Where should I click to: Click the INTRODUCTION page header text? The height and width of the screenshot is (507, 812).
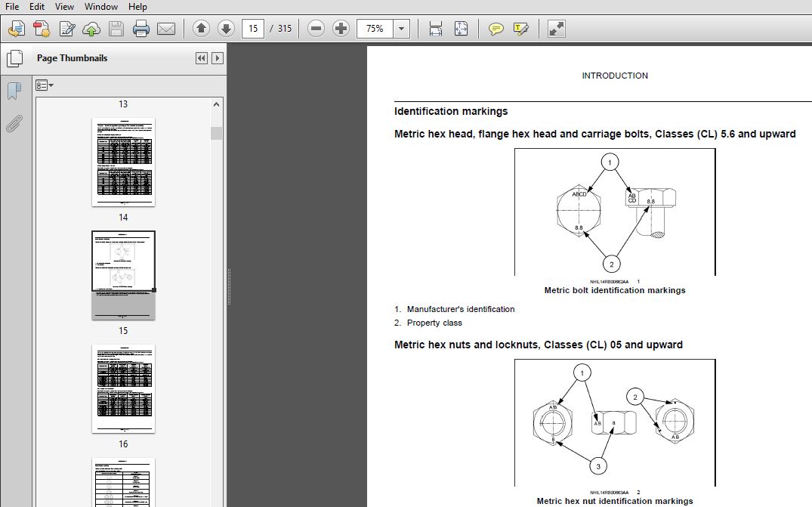pyautogui.click(x=615, y=76)
